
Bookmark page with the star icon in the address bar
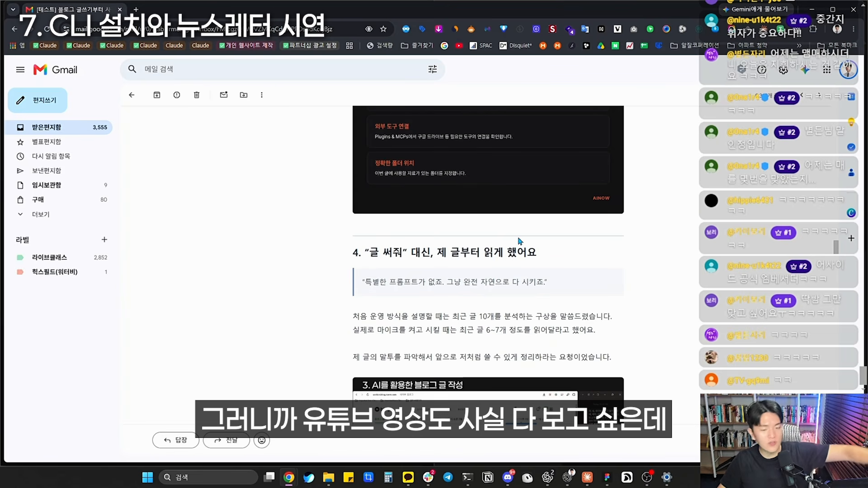coord(383,29)
